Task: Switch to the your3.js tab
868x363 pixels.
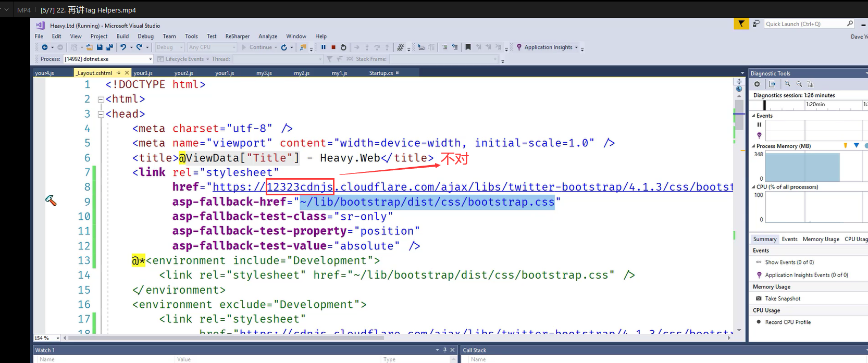Action: coord(143,73)
